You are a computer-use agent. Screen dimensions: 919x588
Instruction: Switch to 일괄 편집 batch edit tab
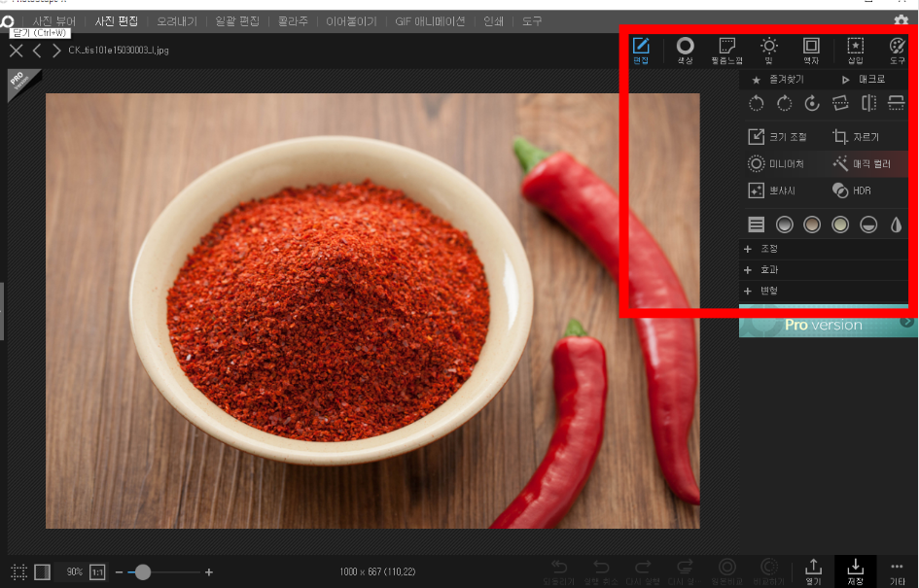click(236, 21)
